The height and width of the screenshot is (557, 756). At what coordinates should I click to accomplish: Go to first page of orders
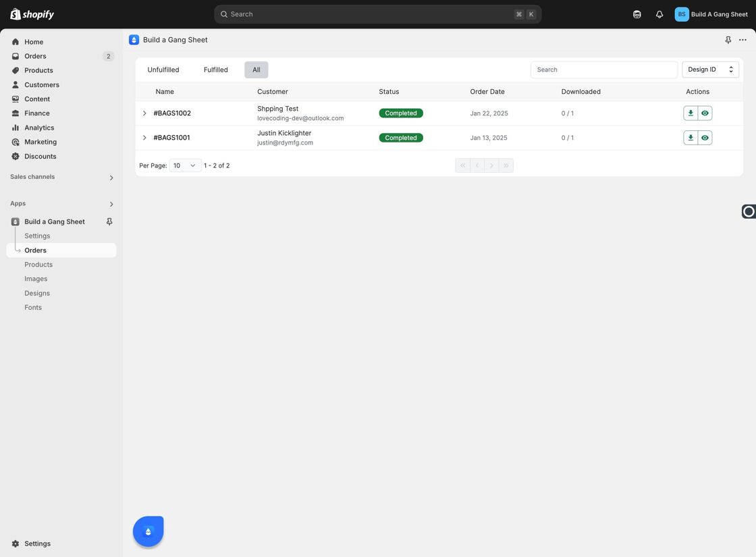463,165
